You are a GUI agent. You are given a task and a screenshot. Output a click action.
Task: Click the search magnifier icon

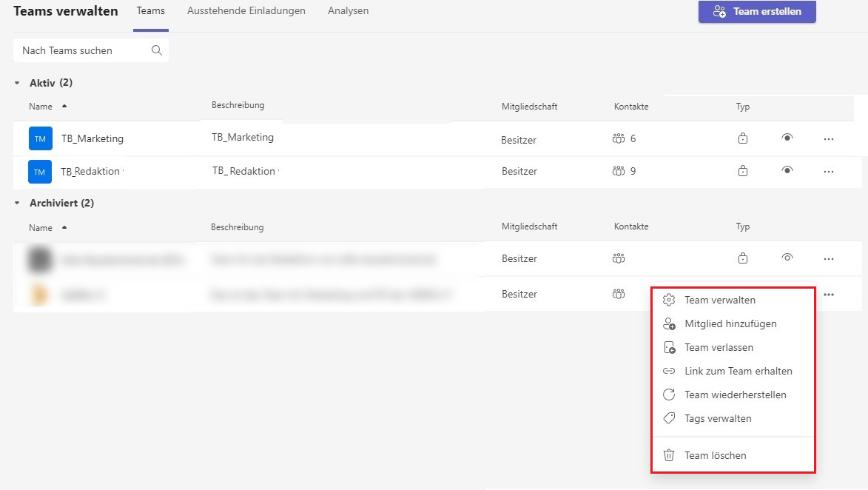(x=156, y=50)
